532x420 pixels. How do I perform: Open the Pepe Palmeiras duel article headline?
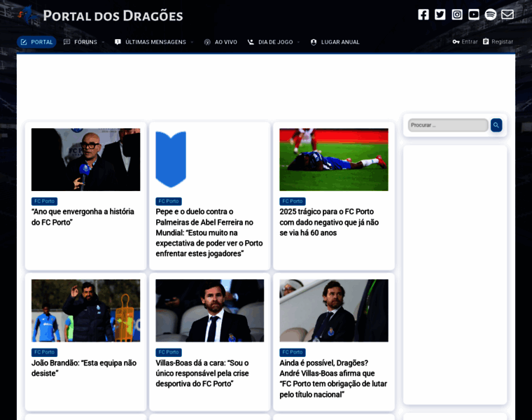[209, 232]
